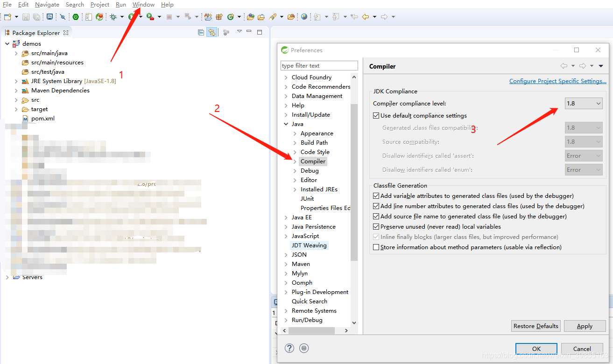Click the preferences tree horizontal scrollbar
Image resolution: width=613 pixels, height=364 pixels.
tap(311, 330)
